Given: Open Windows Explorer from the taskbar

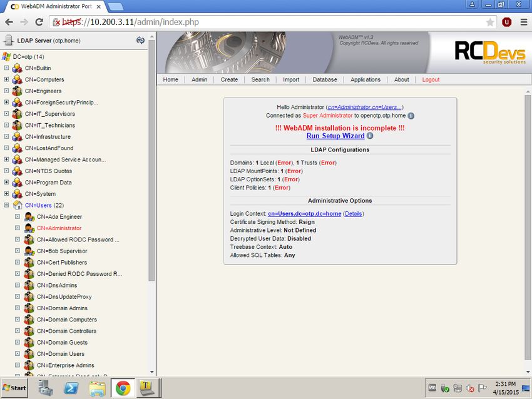Looking at the screenshot, I should [x=97, y=388].
